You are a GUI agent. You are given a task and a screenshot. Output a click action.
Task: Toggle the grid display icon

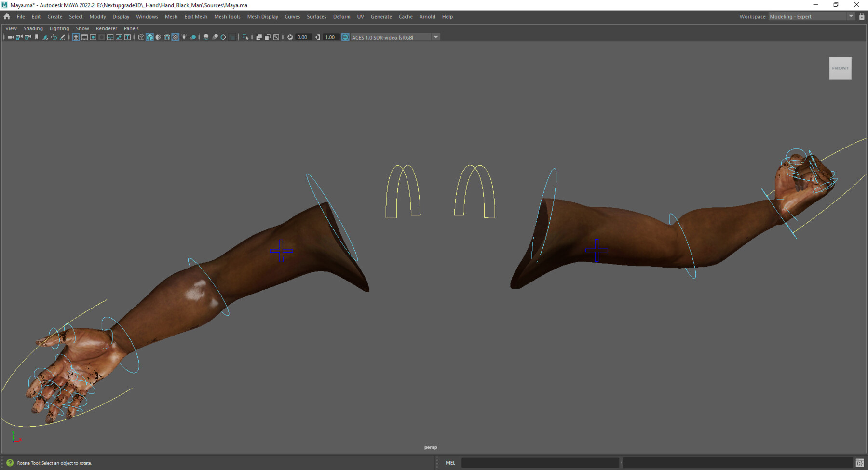click(x=76, y=37)
